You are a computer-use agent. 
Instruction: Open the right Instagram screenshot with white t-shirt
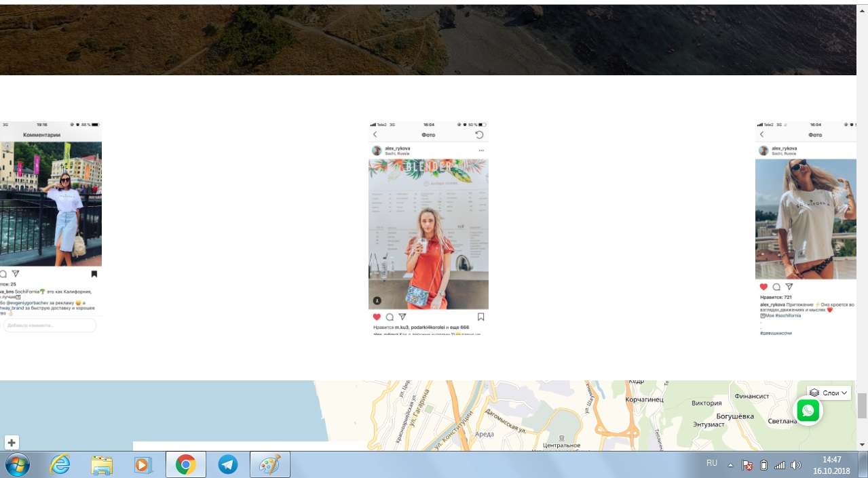(x=806, y=228)
